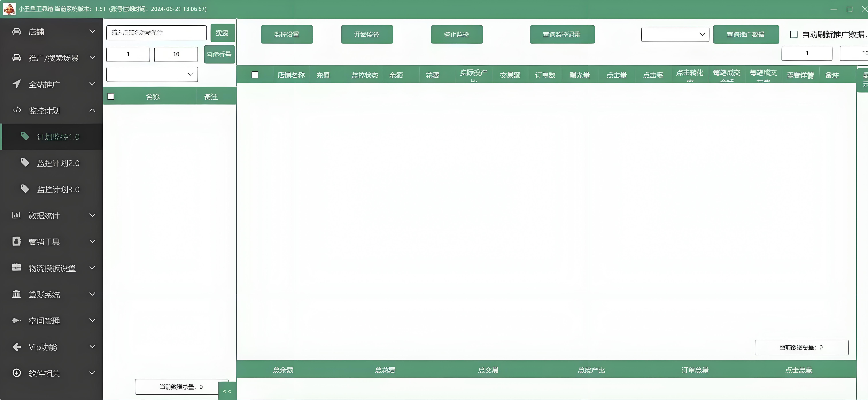Focus the store name search input field

156,33
